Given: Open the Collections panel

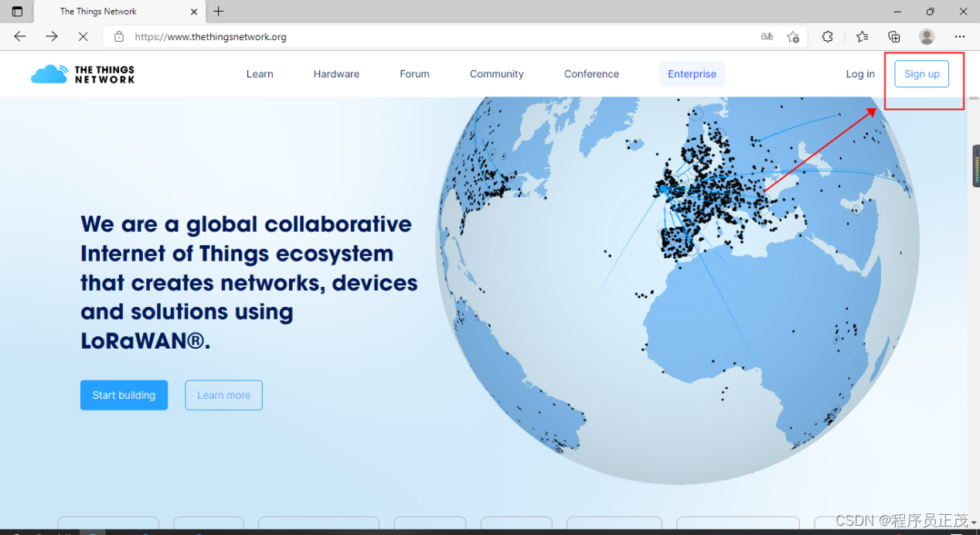Looking at the screenshot, I should point(894,36).
